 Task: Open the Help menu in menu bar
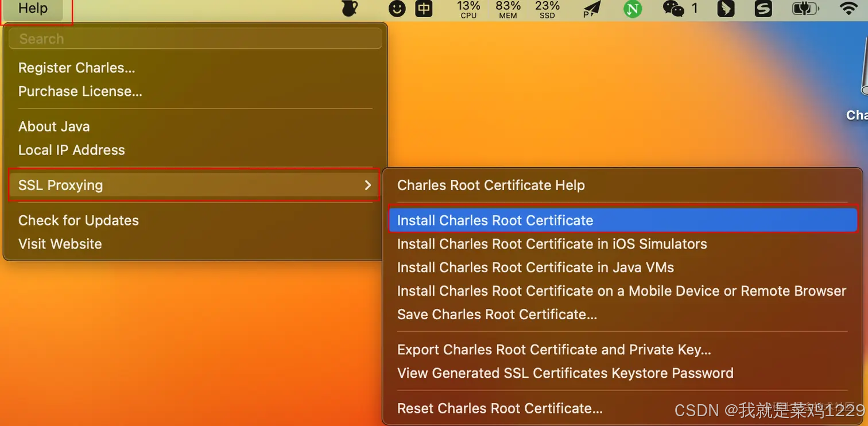click(x=33, y=9)
